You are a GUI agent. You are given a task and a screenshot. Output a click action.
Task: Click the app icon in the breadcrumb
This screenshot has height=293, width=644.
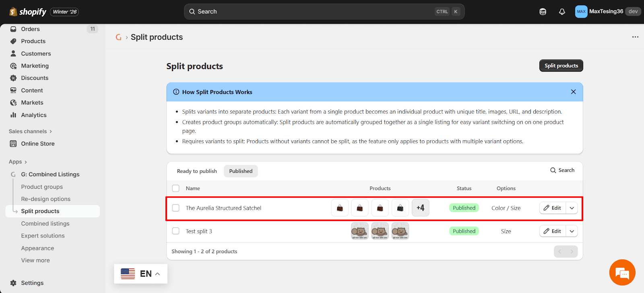118,37
